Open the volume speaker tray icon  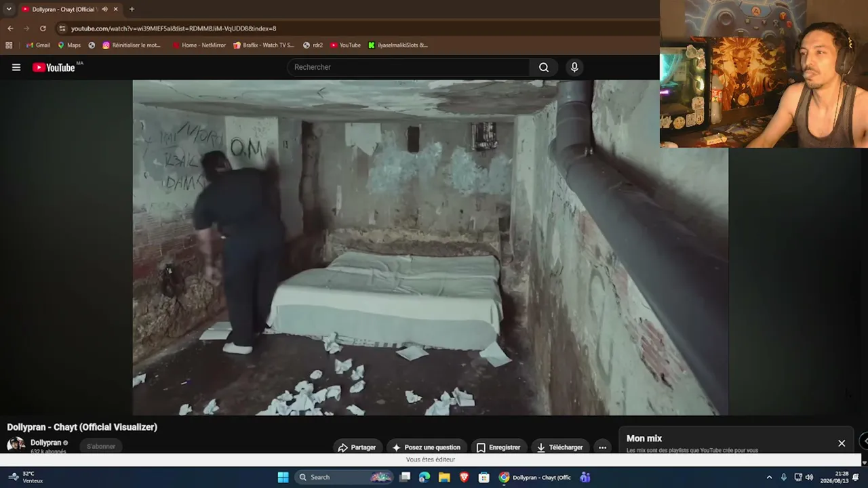click(x=809, y=477)
